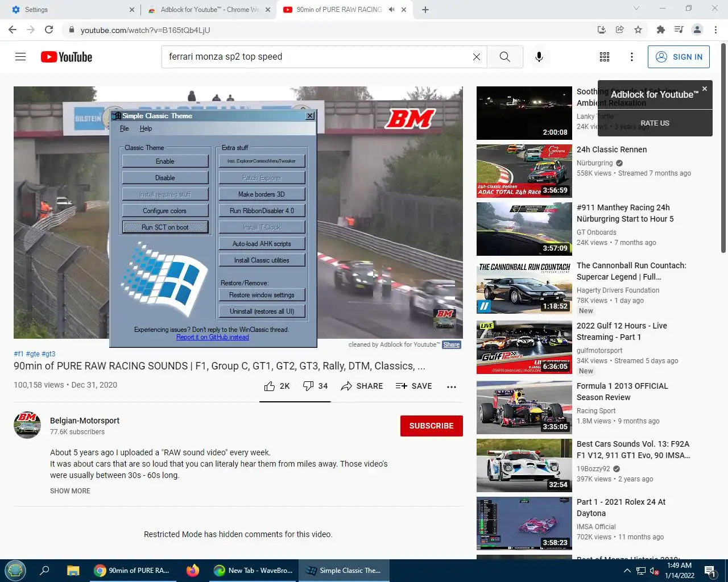Click Uninstall (restores all UI) button
Screen dimensions: 728x582
(x=262, y=311)
